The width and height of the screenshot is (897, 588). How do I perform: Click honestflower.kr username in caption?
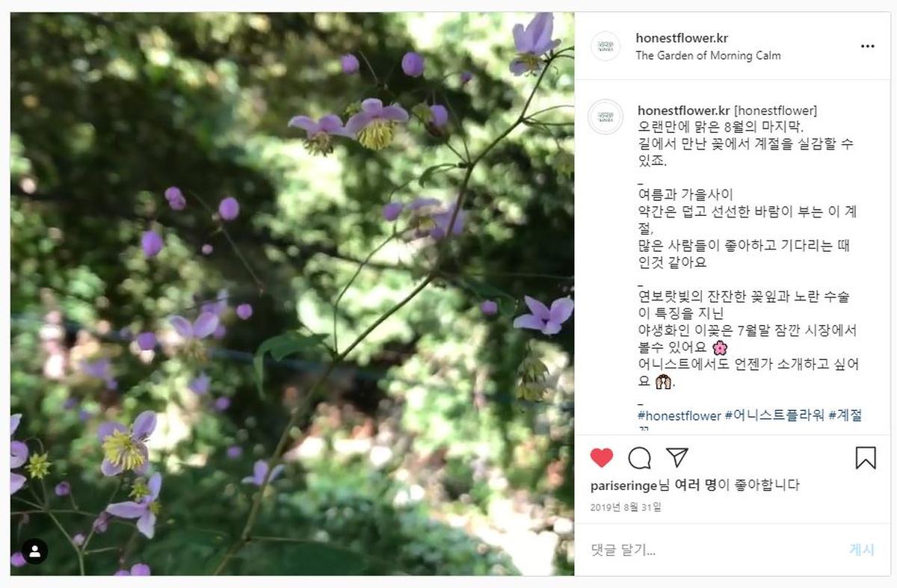pos(683,111)
